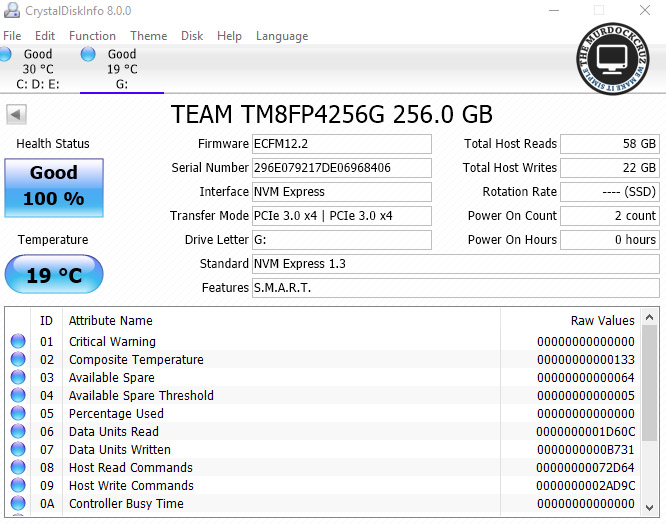Screen dimensions: 666x524
Task: Click the status orb for disk G:
Action: point(88,54)
